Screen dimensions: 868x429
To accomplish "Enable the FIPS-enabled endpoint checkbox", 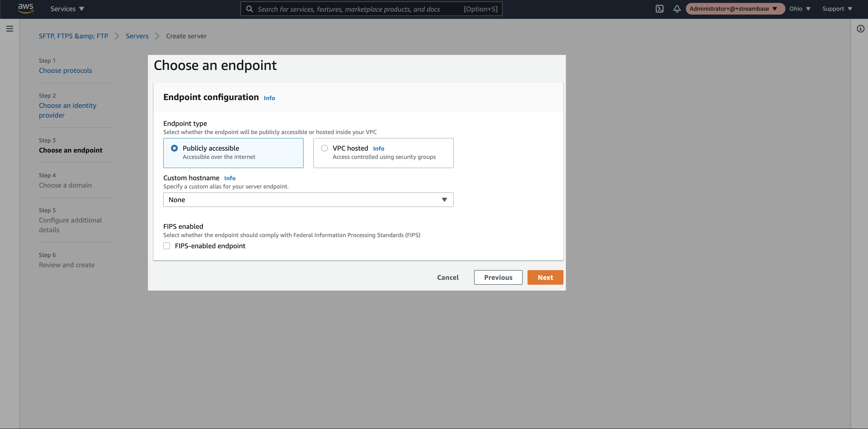I will [x=167, y=246].
